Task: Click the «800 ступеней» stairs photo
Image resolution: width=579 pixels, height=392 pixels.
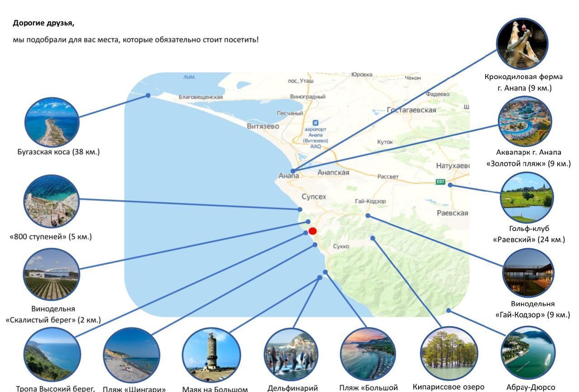Action: coord(51,201)
